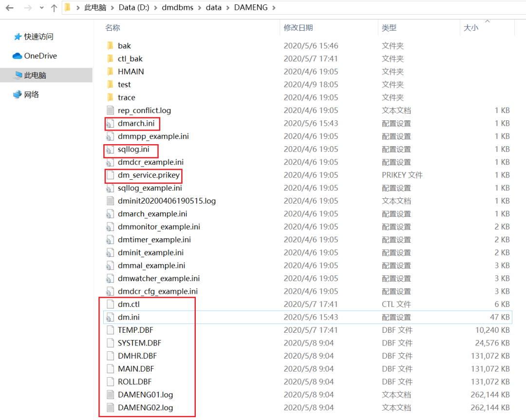Select dminit20200406190515.log file icon
The width and height of the screenshot is (526, 420).
110,201
